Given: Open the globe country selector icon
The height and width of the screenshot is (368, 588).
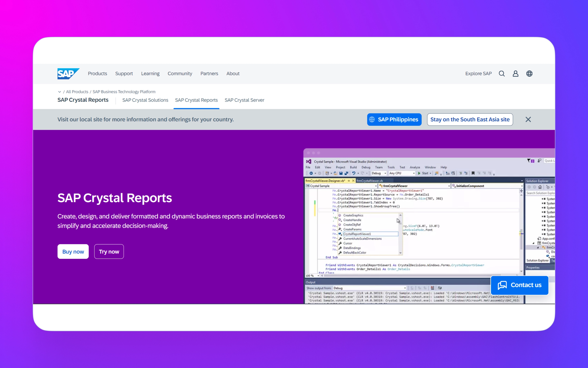Looking at the screenshot, I should pyautogui.click(x=529, y=74).
